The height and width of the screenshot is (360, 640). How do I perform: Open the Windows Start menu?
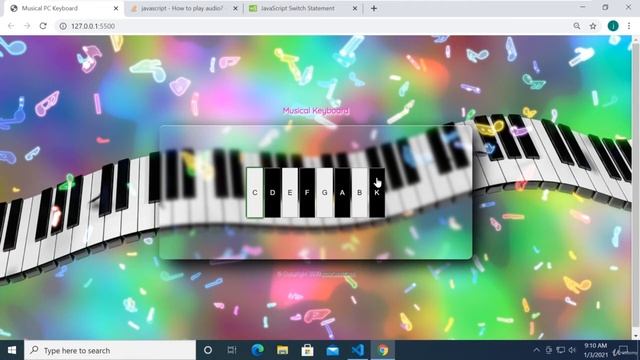(x=12, y=350)
